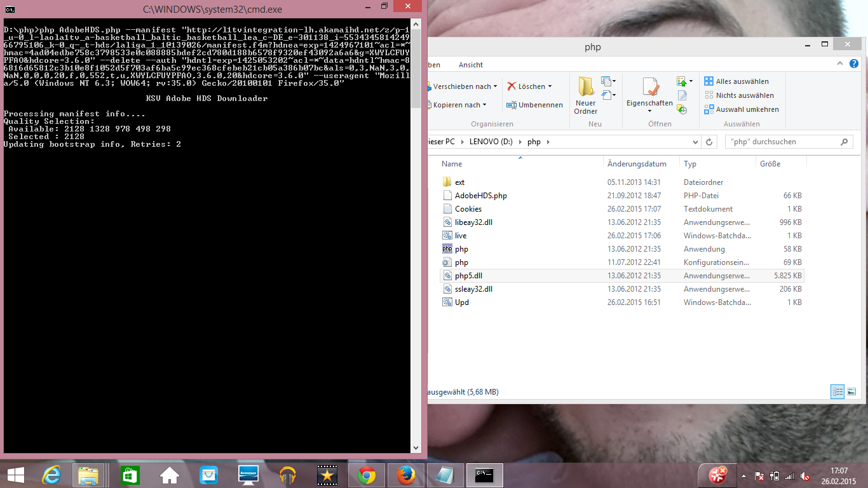868x488 pixels.
Task: Switch to details view layout icon
Action: 837,391
